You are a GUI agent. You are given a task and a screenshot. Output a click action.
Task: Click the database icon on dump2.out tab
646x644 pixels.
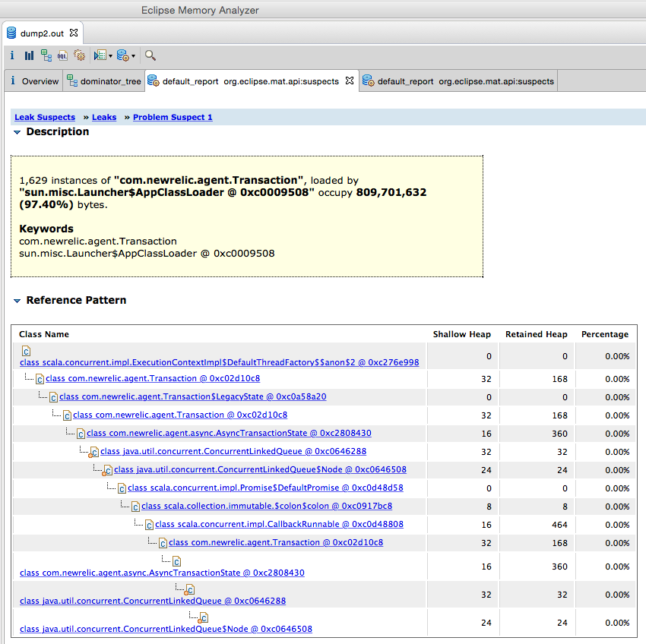11,33
